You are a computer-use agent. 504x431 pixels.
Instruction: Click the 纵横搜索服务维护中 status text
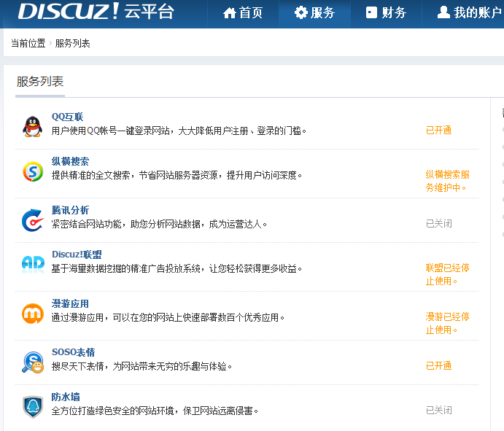point(447,181)
